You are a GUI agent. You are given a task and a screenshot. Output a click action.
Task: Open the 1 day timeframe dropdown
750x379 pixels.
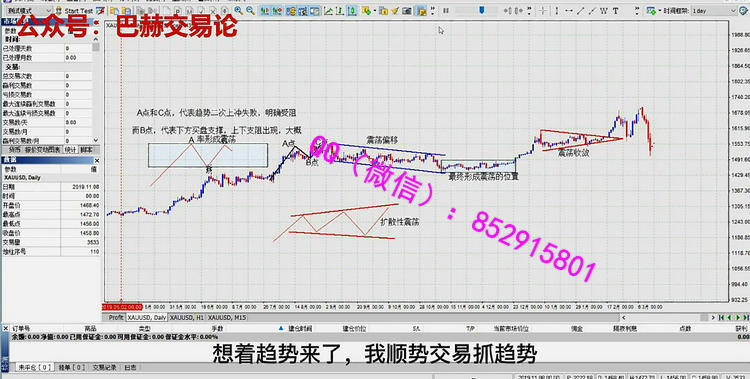(720, 11)
